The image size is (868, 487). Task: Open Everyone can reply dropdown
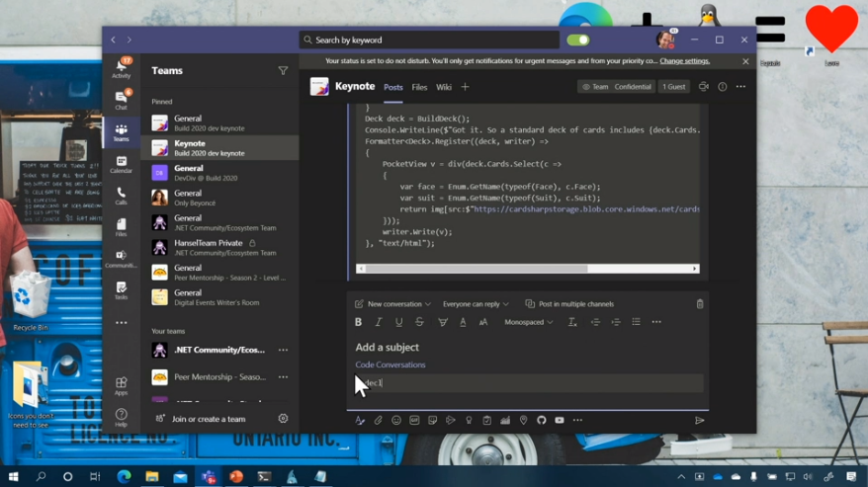476,304
